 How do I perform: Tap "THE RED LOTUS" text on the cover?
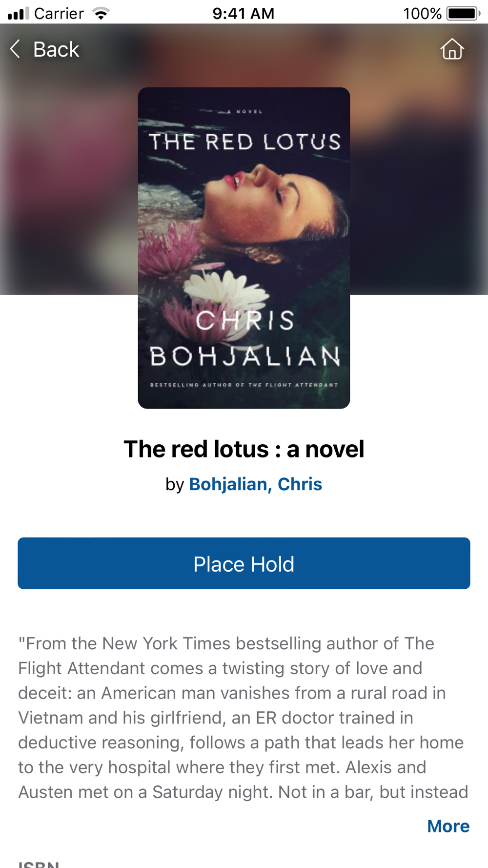pyautogui.click(x=244, y=142)
